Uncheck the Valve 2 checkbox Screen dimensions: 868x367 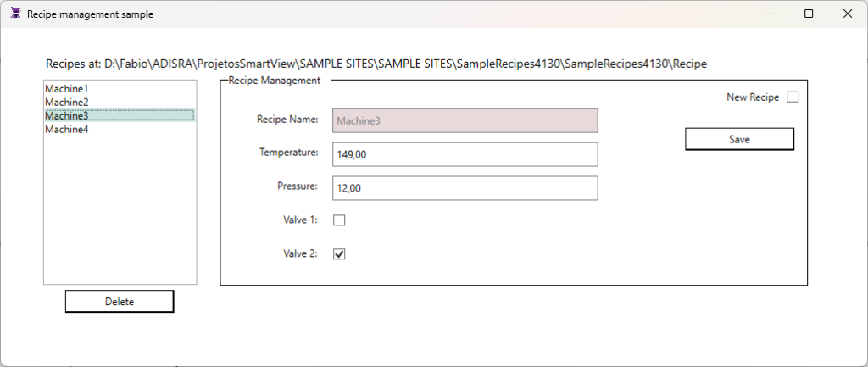pyautogui.click(x=339, y=253)
